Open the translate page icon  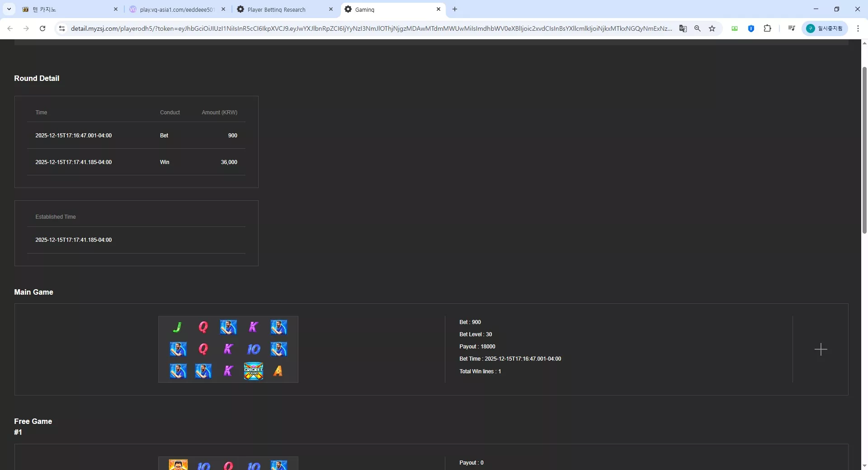[683, 28]
